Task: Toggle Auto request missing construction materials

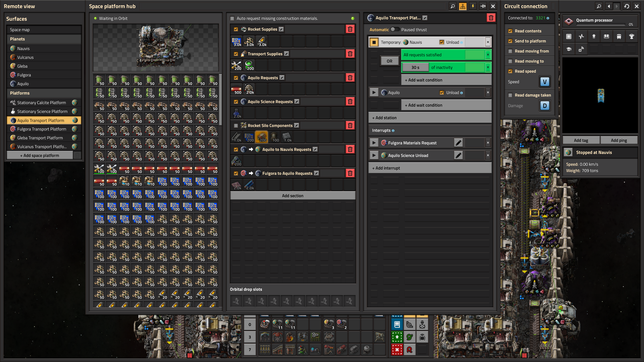Action: click(x=232, y=18)
